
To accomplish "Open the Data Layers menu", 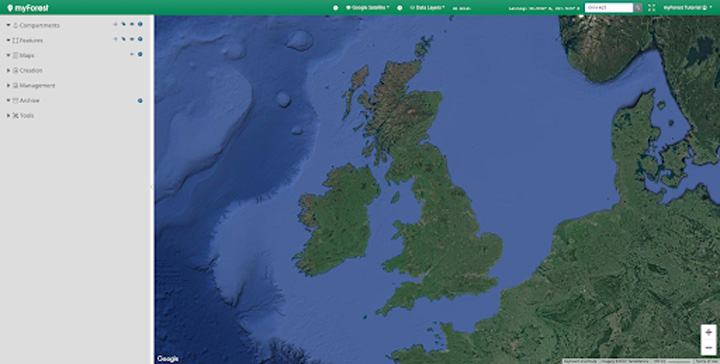I will [x=427, y=8].
